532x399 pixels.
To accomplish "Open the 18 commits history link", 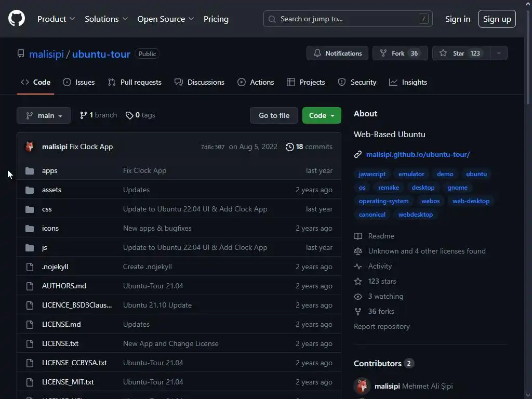I will [309, 147].
